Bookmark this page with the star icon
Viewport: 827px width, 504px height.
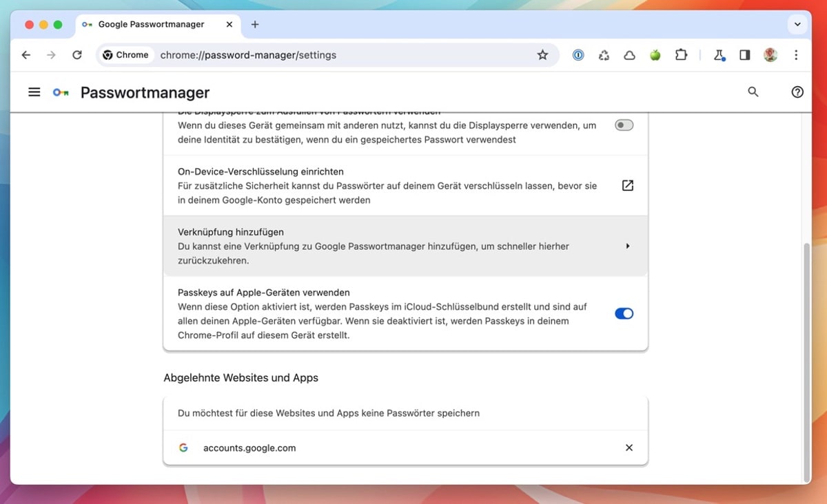tap(542, 55)
